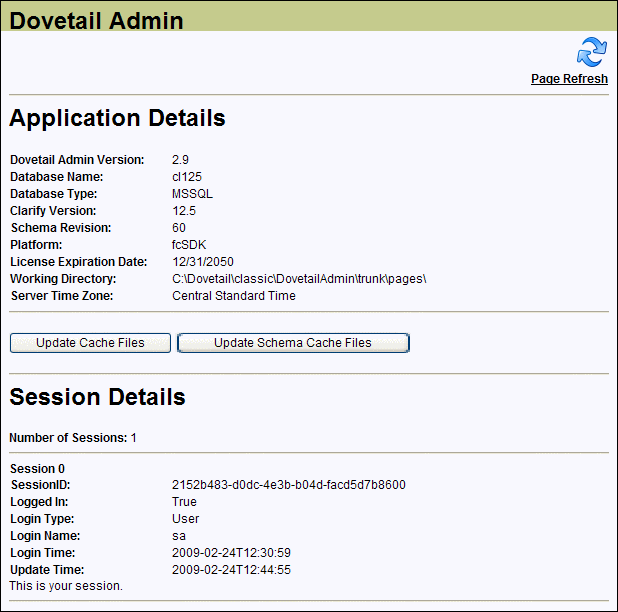The height and width of the screenshot is (612, 618).
Task: Select database name value cl125
Action: click(187, 177)
